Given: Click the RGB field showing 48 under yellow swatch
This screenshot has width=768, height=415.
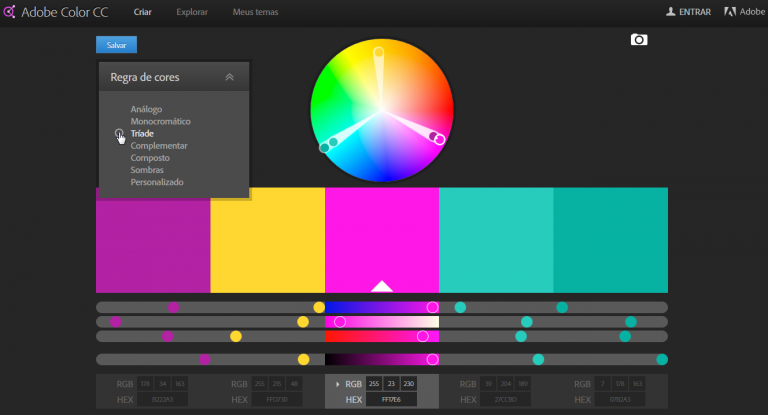Looking at the screenshot, I should click(294, 384).
